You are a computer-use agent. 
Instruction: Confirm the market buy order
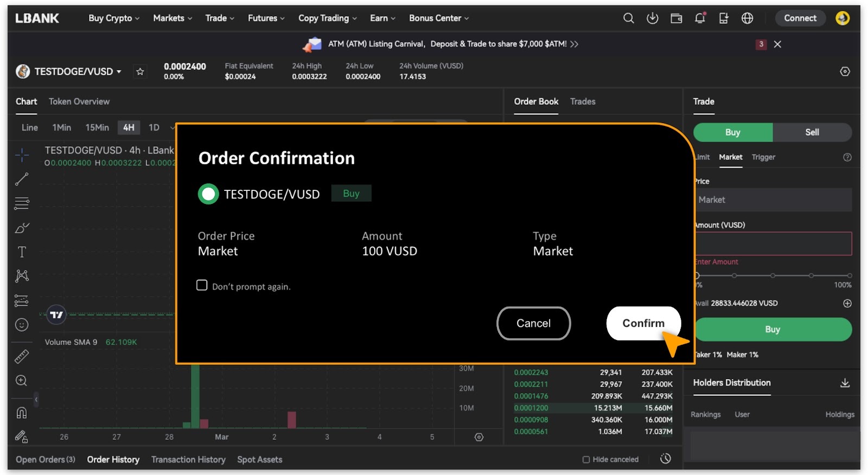(x=643, y=323)
